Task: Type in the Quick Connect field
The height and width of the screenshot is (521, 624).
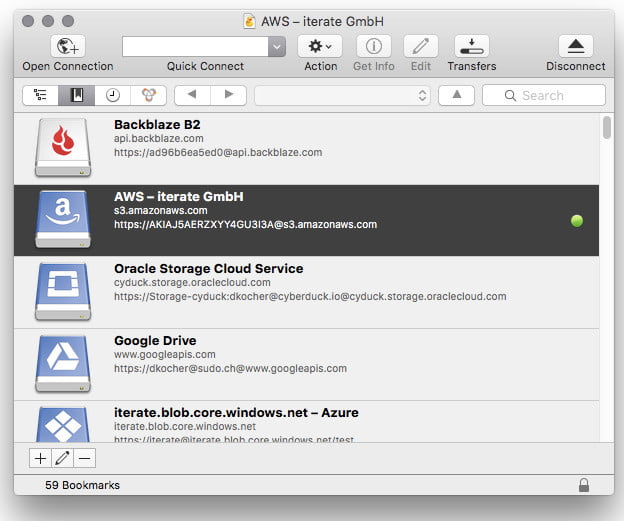Action: tap(195, 46)
